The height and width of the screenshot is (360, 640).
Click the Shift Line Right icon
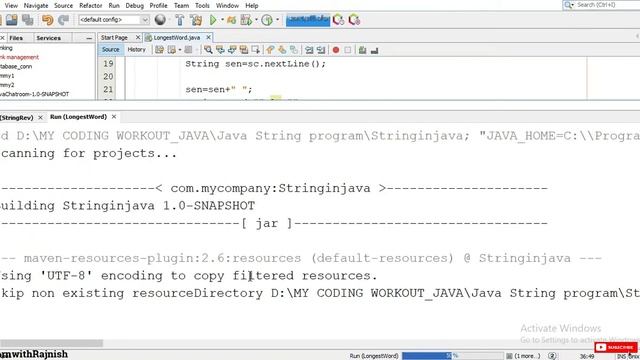point(321,50)
